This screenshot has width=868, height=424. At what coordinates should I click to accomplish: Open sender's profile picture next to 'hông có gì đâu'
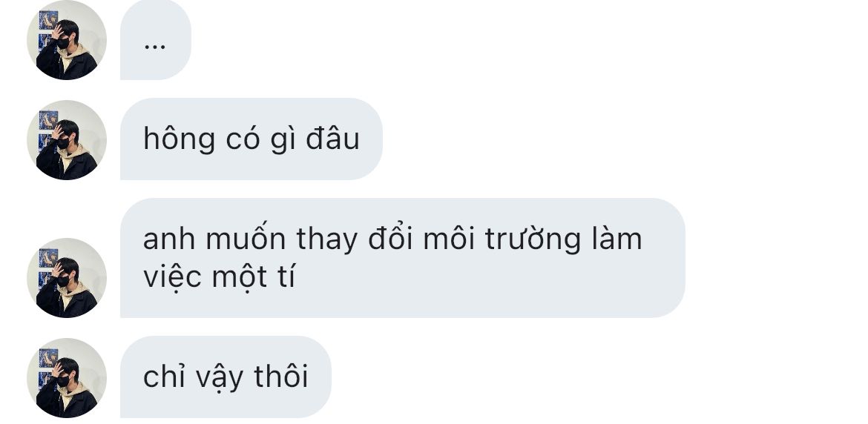67,140
